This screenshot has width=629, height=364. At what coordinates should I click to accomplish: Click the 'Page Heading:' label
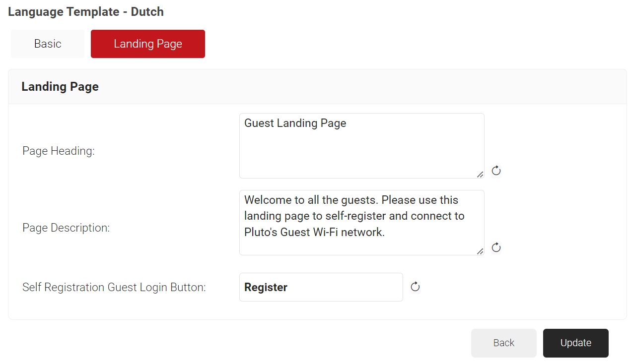[x=59, y=151]
